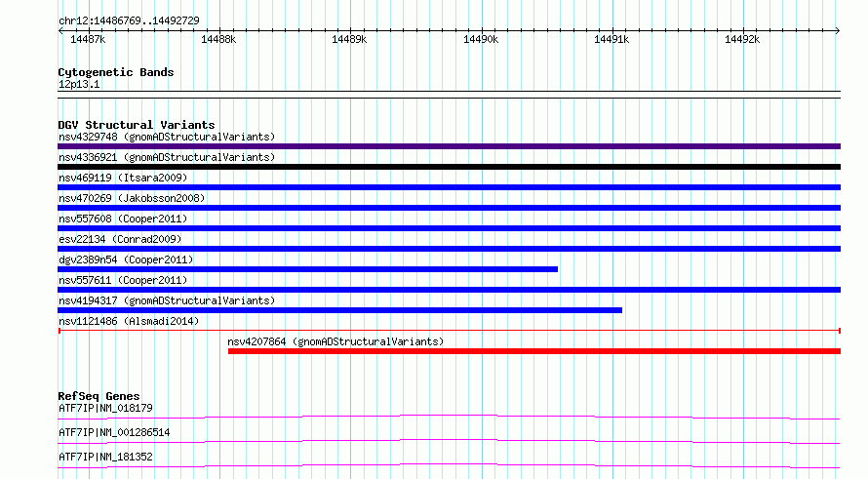Select the nsv557608 (Cooper2011) blue bar
Screen dimensions: 868x479
[449, 228]
